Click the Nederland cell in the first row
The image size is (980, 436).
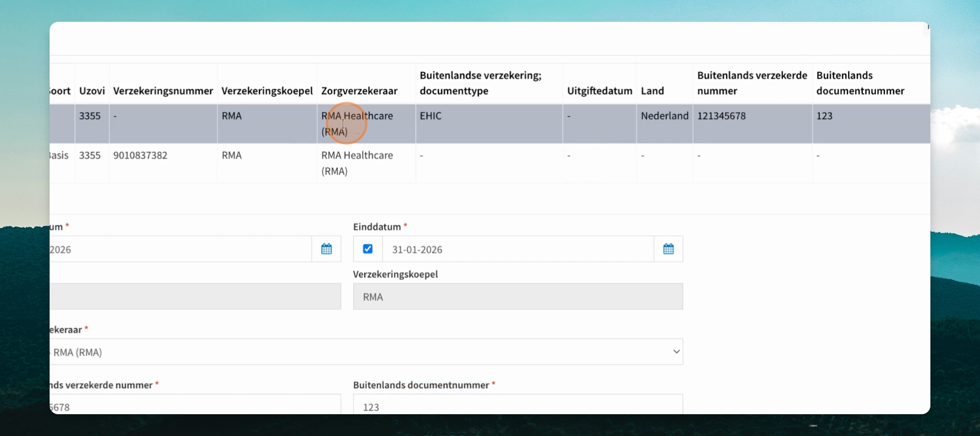click(x=664, y=124)
